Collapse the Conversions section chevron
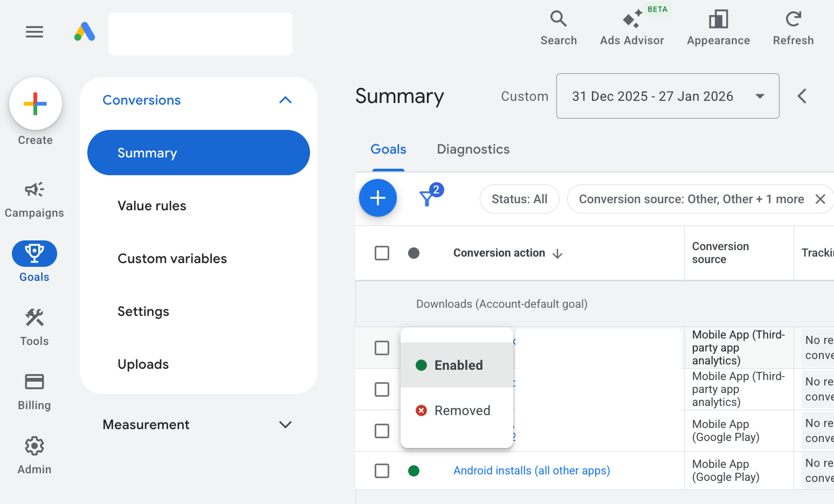 (285, 100)
